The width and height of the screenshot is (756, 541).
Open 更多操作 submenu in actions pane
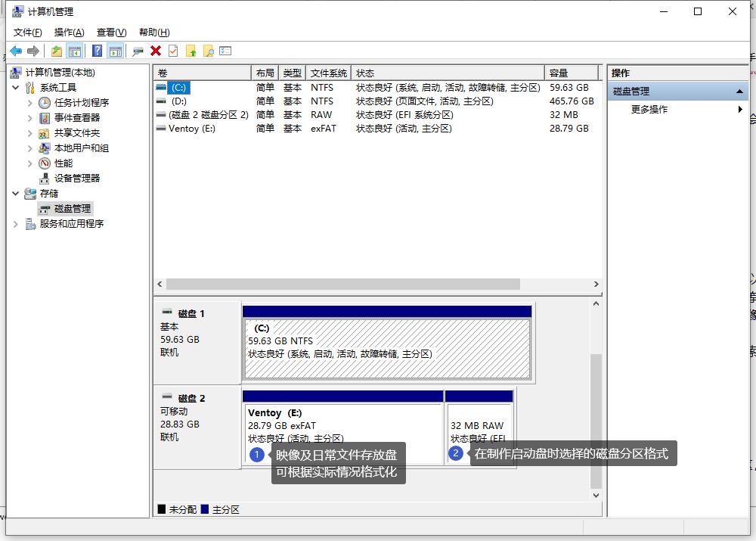coord(649,110)
